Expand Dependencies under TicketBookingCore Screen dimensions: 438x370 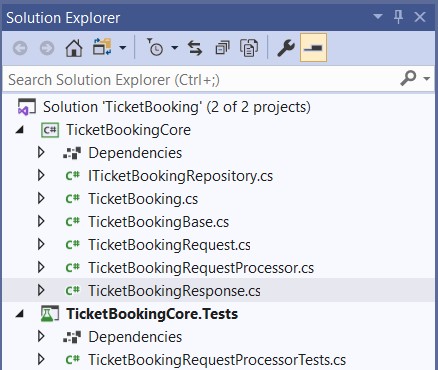(x=41, y=153)
